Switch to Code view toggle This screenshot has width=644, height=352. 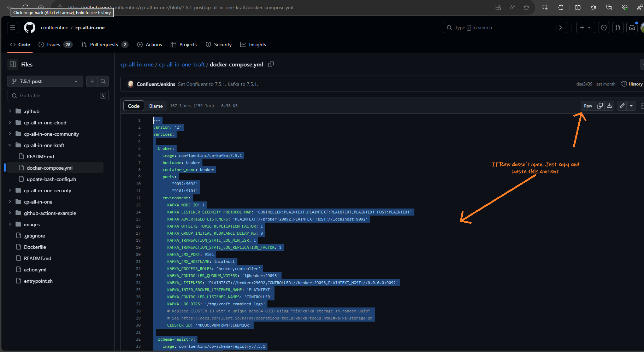134,106
